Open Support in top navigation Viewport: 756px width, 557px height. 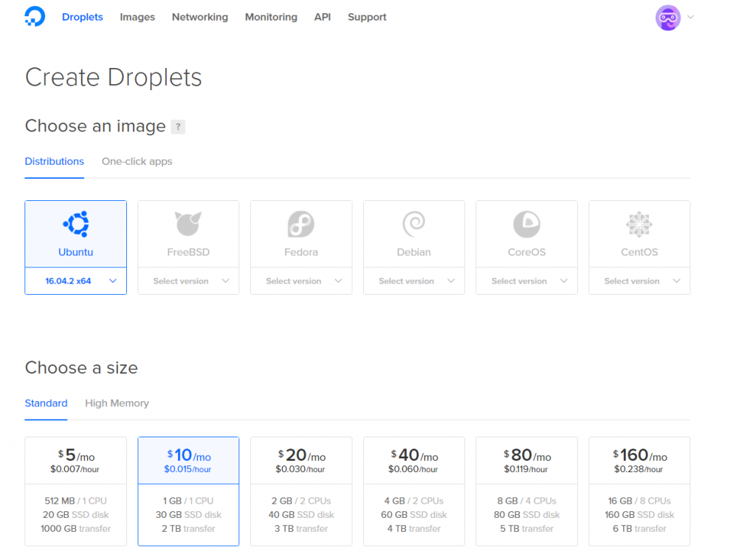367,17
